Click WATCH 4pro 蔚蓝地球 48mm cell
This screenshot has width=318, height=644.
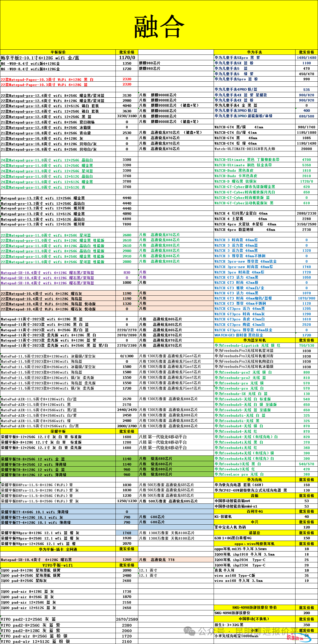click(x=255, y=230)
